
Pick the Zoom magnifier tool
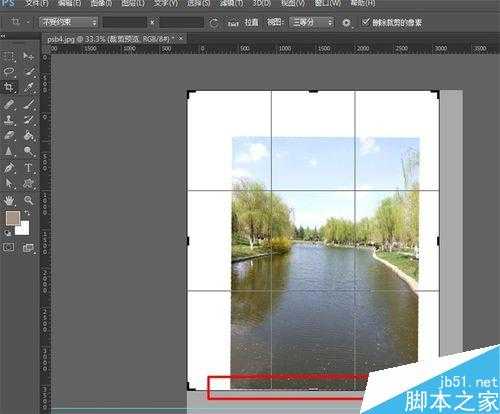pyautogui.click(x=29, y=200)
